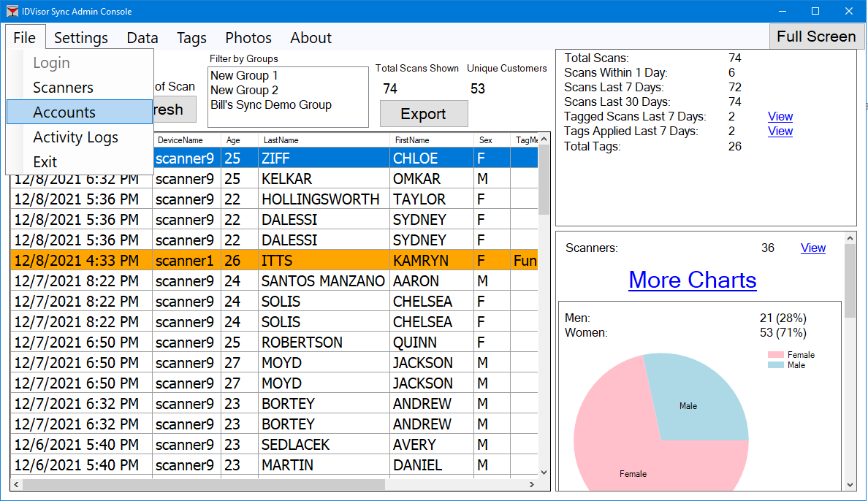This screenshot has height=501, width=868.
Task: Select Bill's Sync Demo Group filter
Action: tap(271, 104)
